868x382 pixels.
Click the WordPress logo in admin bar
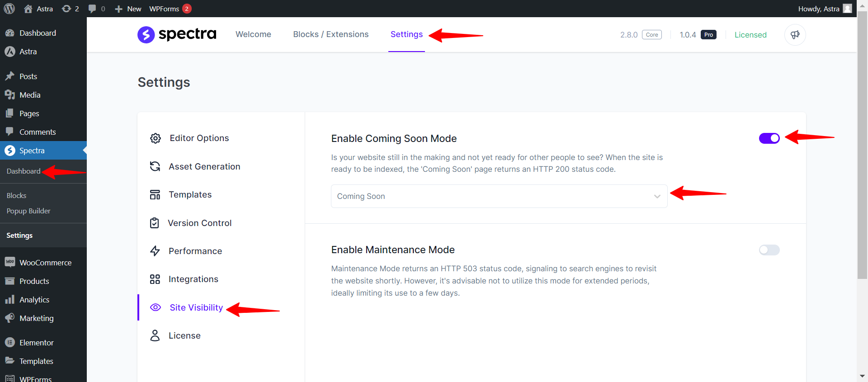click(x=9, y=9)
